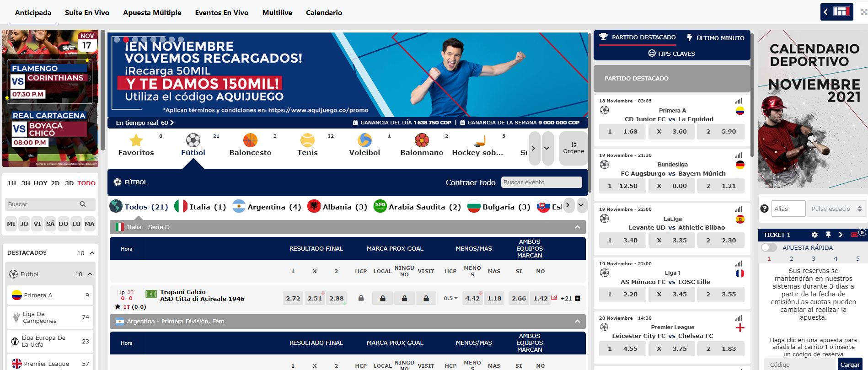Collapse the Fútbol sidebar group
868x370 pixels.
[x=90, y=274]
